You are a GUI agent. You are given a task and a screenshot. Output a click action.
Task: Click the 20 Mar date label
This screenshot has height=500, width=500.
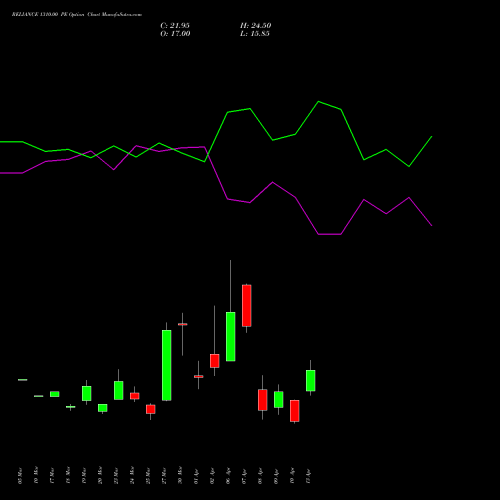click(x=100, y=476)
